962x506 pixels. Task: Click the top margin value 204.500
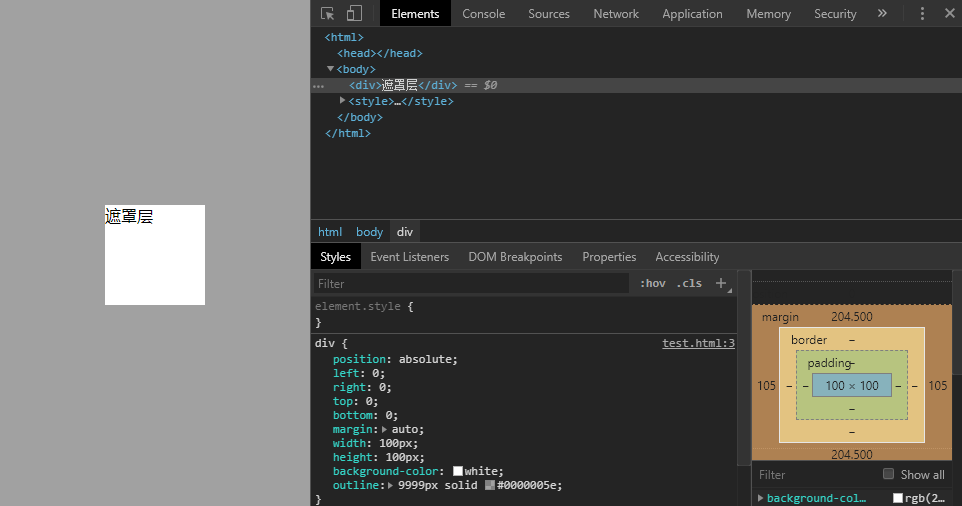click(x=852, y=316)
